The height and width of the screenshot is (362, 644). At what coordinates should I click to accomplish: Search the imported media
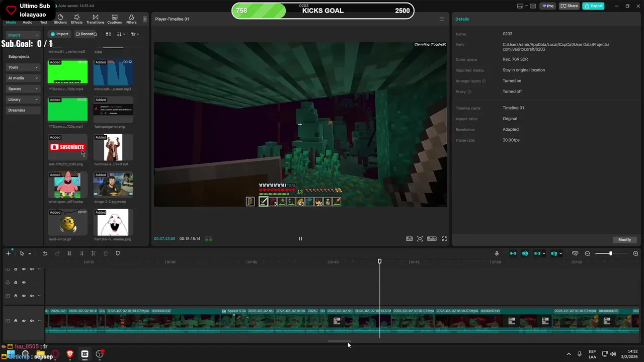tap(96, 34)
